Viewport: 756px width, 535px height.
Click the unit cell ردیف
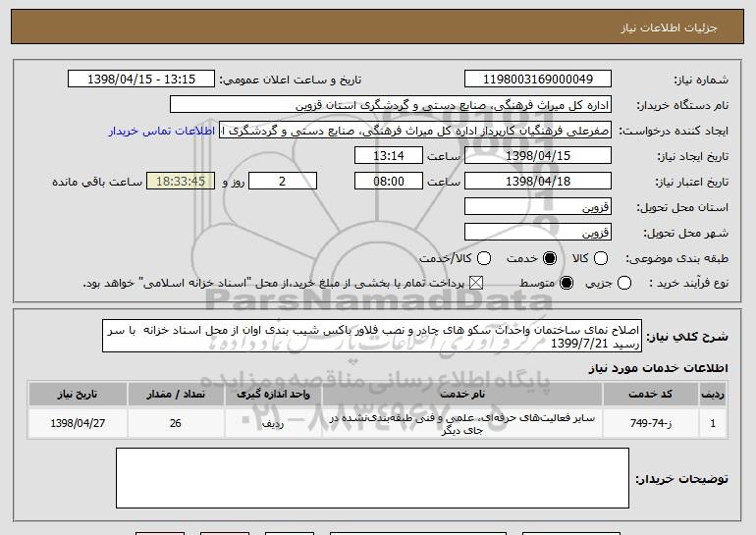(273, 423)
